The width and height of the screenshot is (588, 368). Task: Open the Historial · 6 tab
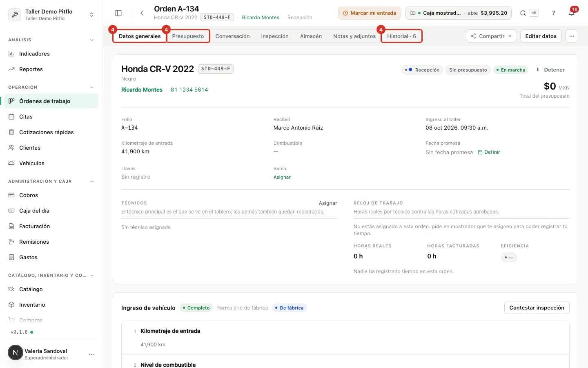[401, 36]
